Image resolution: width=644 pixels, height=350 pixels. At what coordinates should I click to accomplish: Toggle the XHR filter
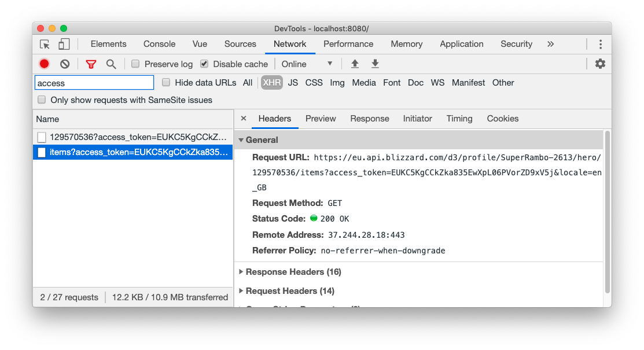272,83
